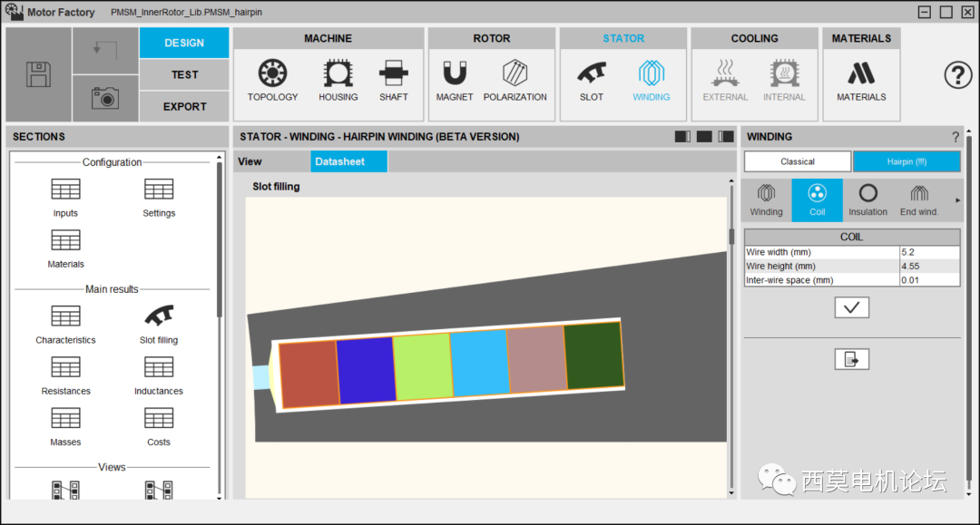Select the Winding sub-panel icon
This screenshot has width=980, height=525.
(766, 200)
